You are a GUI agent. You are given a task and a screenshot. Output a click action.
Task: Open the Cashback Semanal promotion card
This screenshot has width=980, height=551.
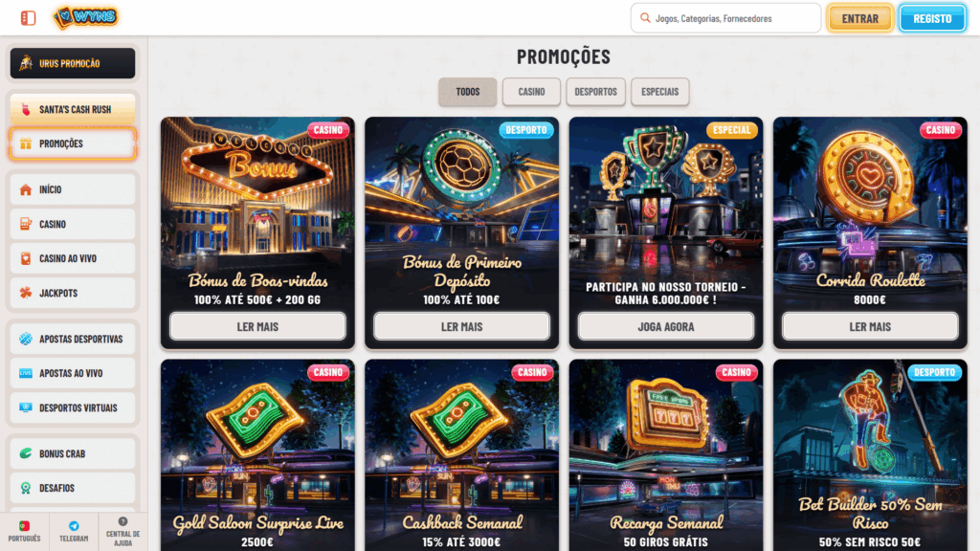(462, 454)
